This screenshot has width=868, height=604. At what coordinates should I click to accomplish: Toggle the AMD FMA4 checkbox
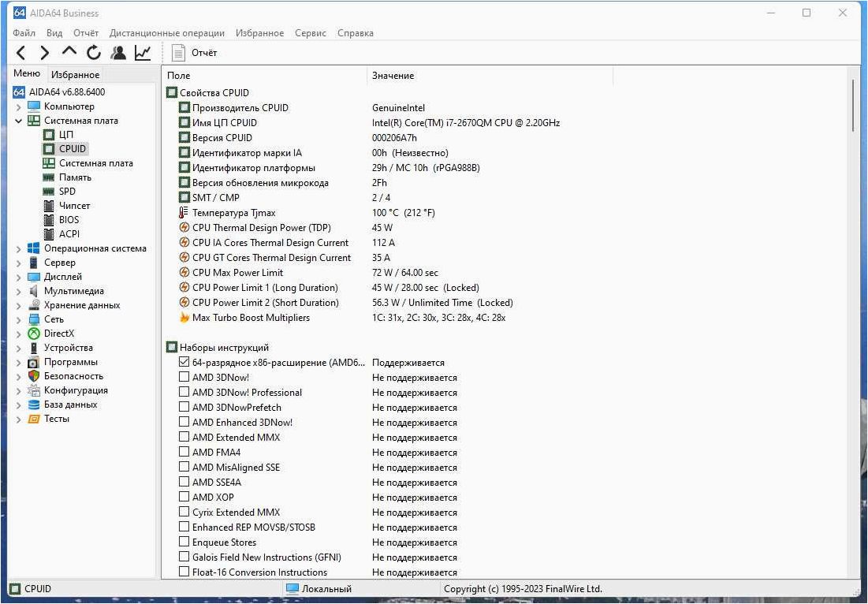pos(184,452)
